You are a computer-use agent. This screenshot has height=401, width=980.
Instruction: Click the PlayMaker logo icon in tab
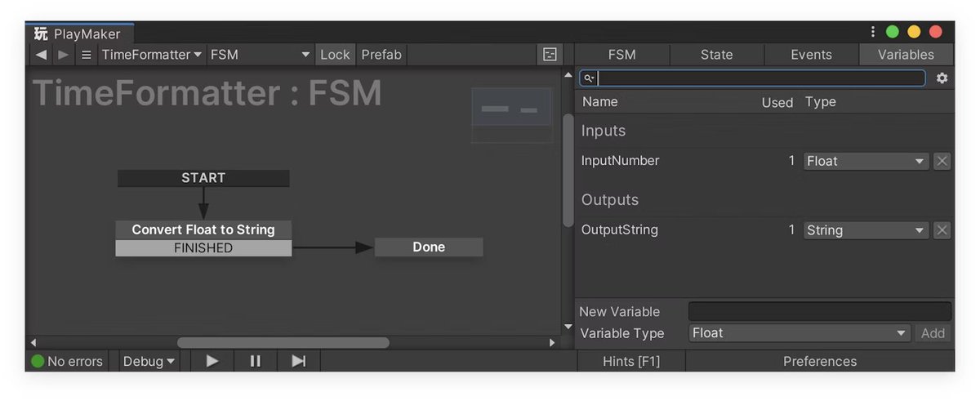click(x=41, y=33)
